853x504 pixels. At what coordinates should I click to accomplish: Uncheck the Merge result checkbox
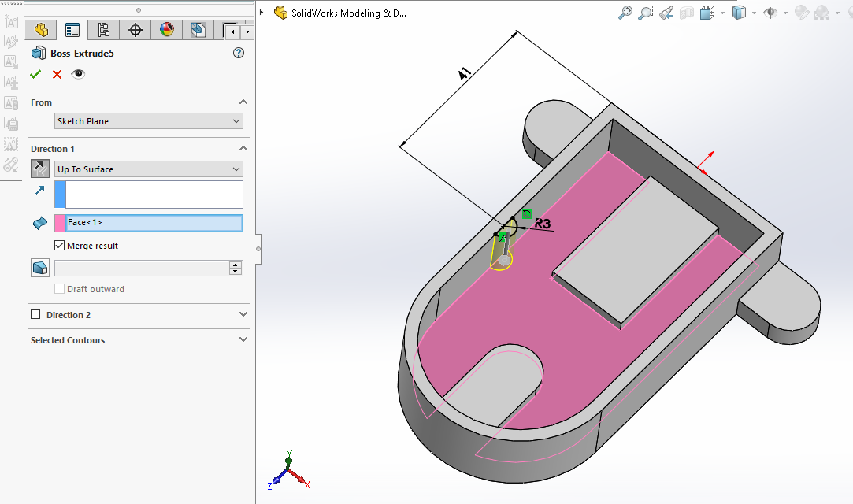(x=60, y=246)
